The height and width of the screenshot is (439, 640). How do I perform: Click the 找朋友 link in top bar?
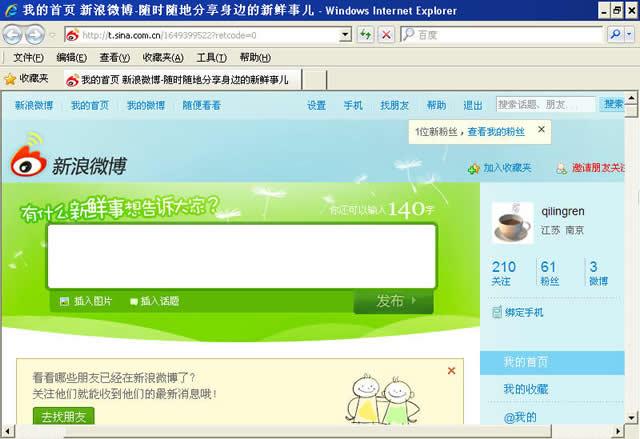tap(394, 106)
